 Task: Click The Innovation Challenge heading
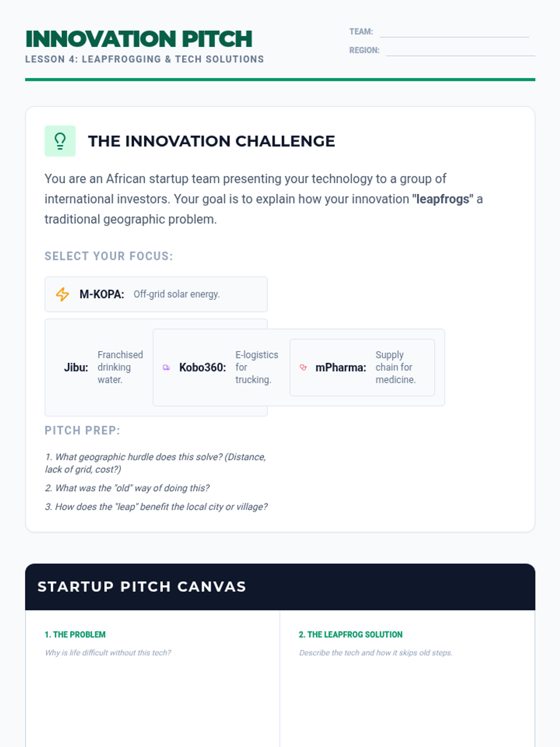click(x=211, y=141)
